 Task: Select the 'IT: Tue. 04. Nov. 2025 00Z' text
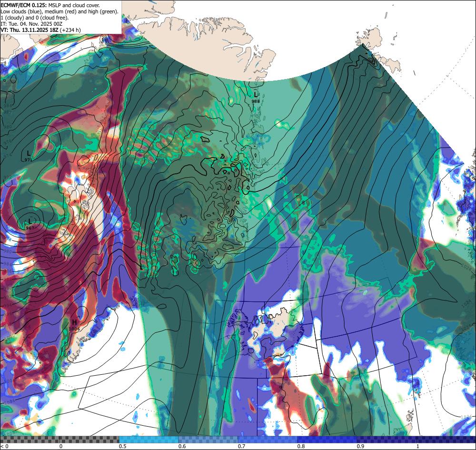(x=31, y=24)
